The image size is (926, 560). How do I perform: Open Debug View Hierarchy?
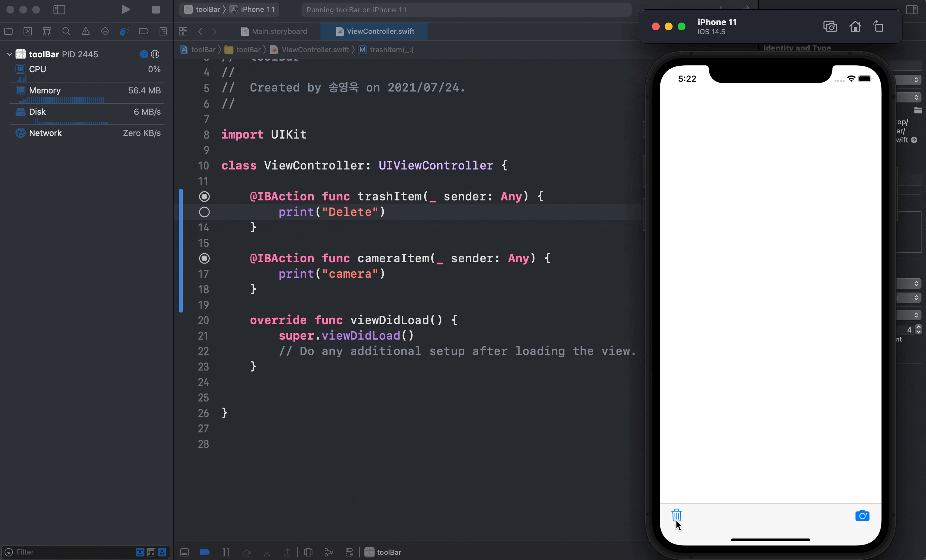[x=308, y=552]
